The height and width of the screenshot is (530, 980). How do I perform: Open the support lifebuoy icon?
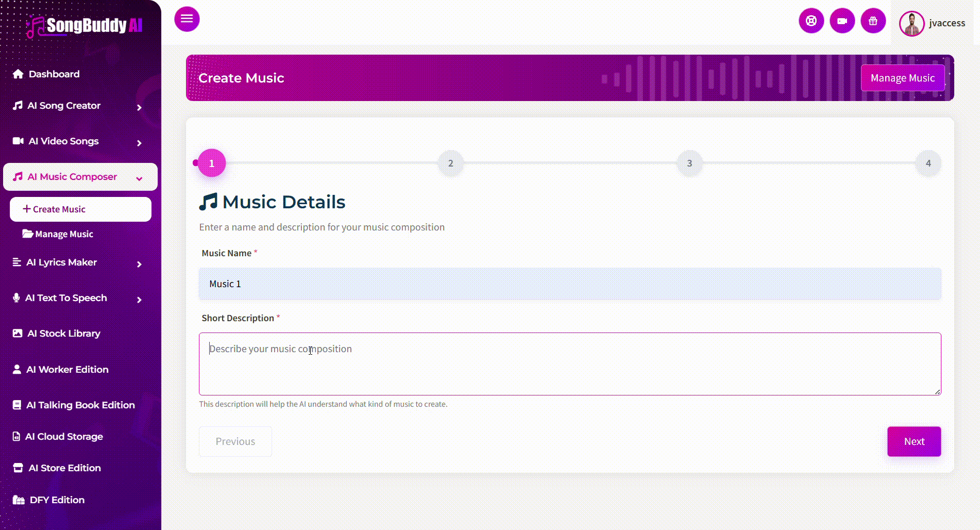pyautogui.click(x=811, y=21)
